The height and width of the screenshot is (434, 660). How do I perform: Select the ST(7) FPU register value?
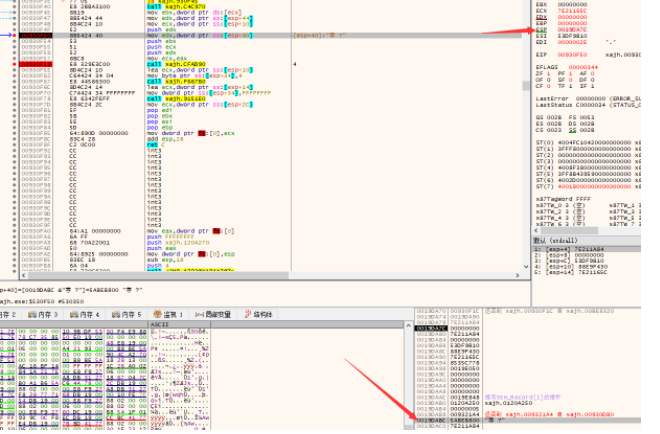[594, 186]
